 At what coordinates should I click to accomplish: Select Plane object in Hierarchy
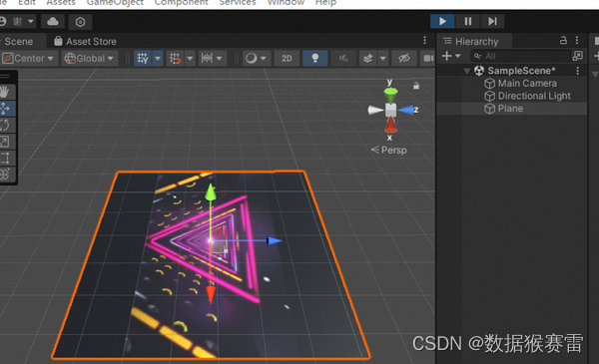click(x=510, y=109)
